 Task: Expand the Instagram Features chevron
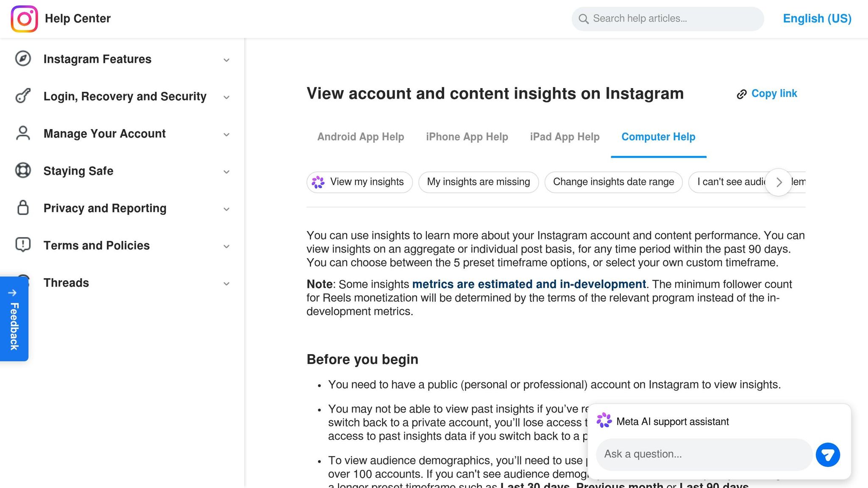coord(226,60)
